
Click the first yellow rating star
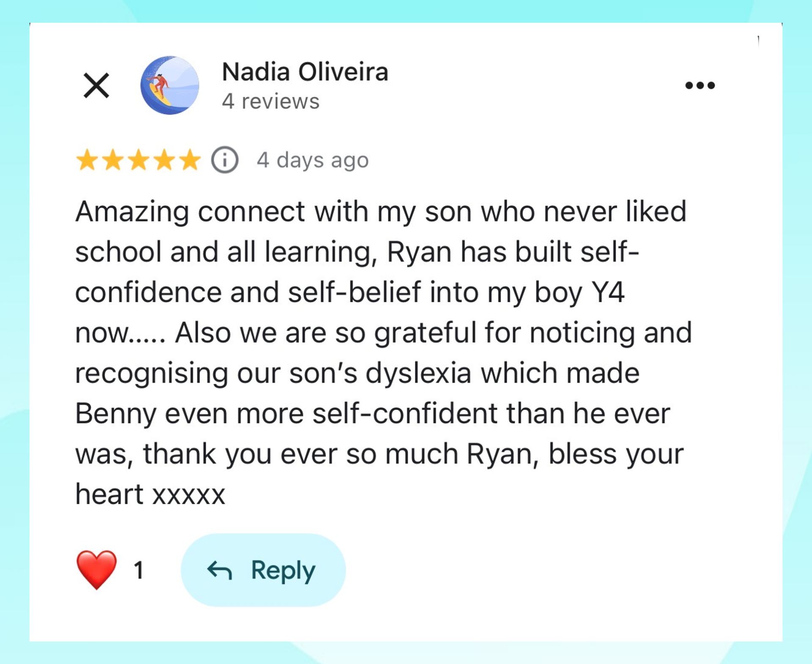click(88, 160)
